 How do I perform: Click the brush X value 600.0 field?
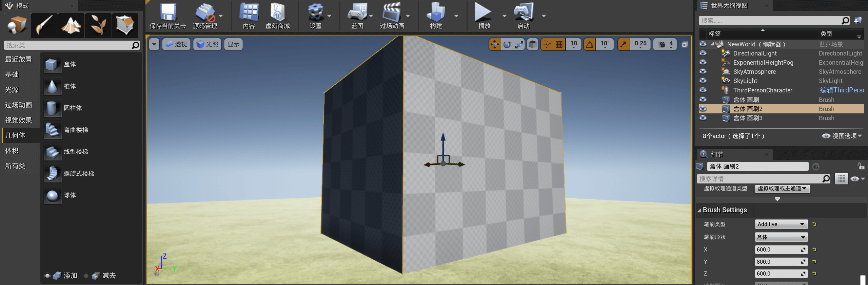tap(781, 249)
